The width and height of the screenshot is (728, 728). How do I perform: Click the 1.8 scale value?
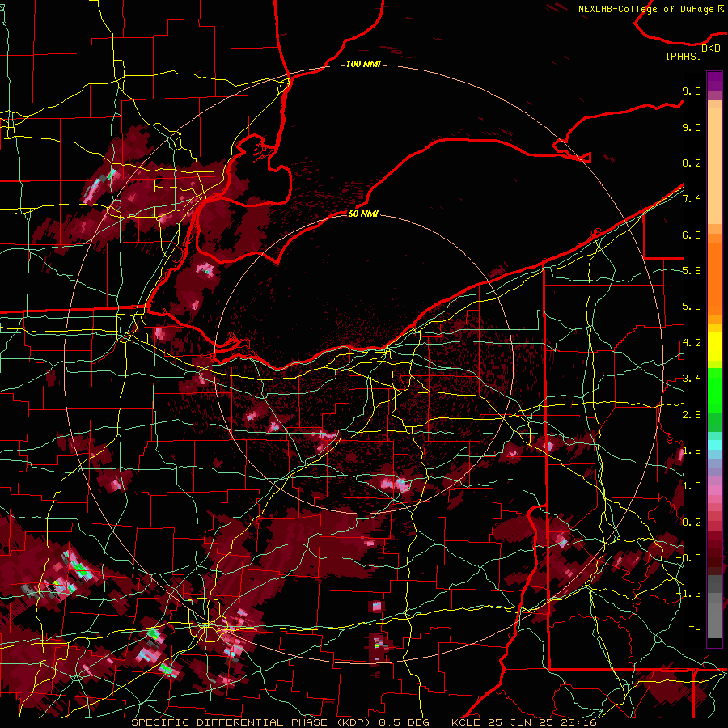tap(692, 450)
